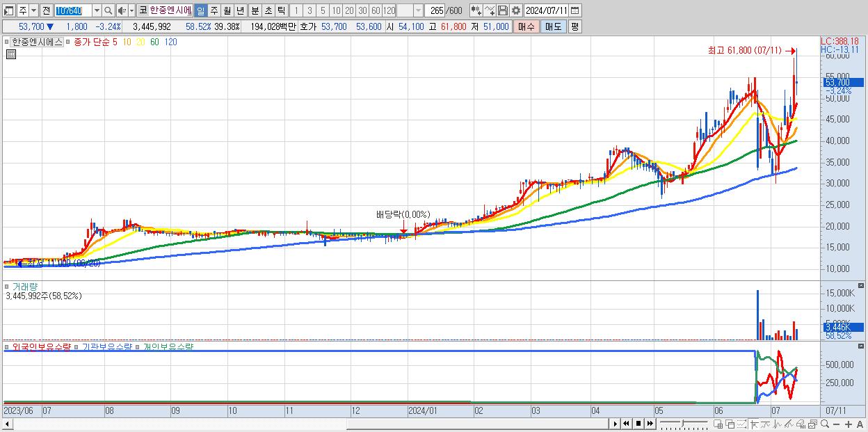Screen dimensions: 868x432
Task: Click the dashed area selection icon
Action: click(741, 424)
